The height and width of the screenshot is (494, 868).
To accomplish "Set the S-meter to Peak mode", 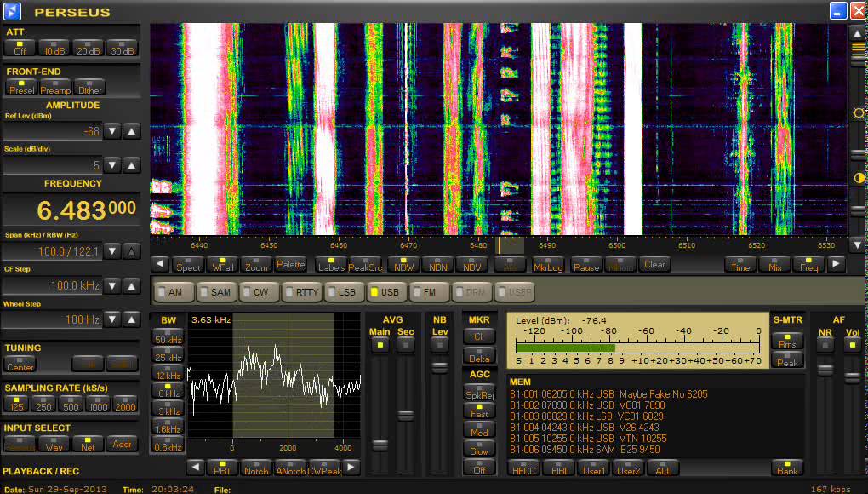I will tap(787, 359).
